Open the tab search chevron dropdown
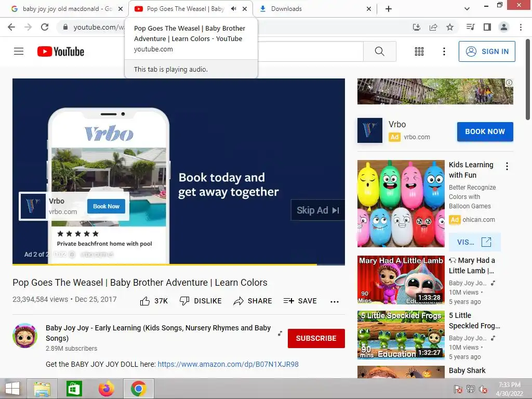This screenshot has width=532, height=399. 467,9
